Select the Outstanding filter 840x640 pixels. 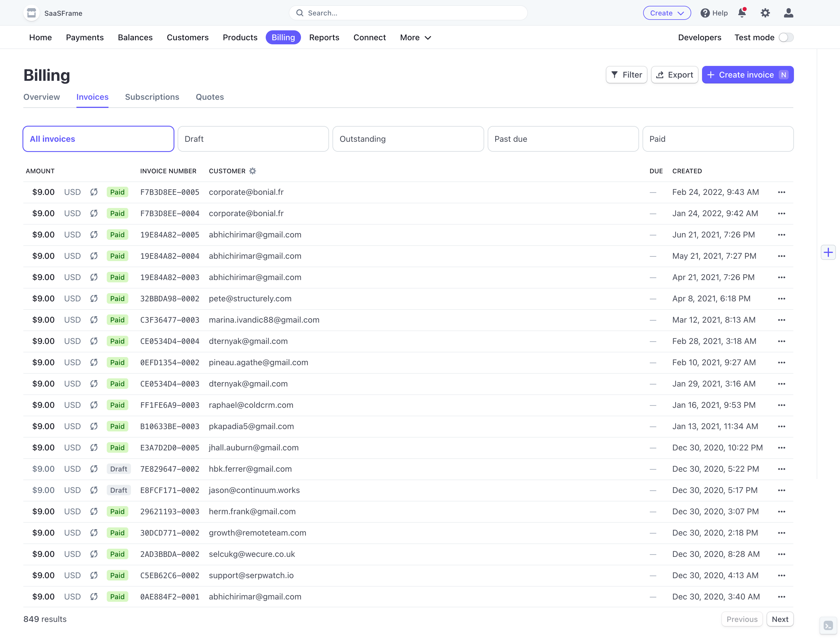[408, 139]
